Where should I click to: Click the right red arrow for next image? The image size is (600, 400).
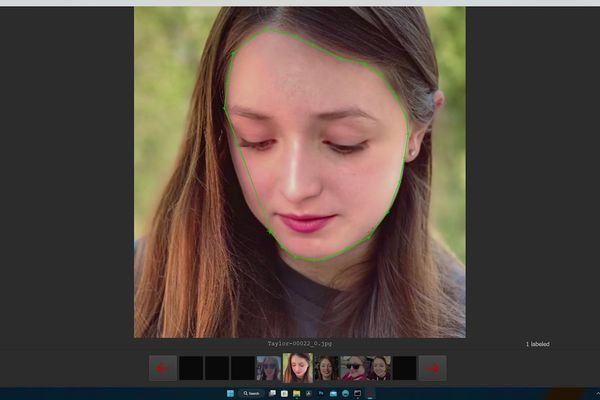[432, 368]
